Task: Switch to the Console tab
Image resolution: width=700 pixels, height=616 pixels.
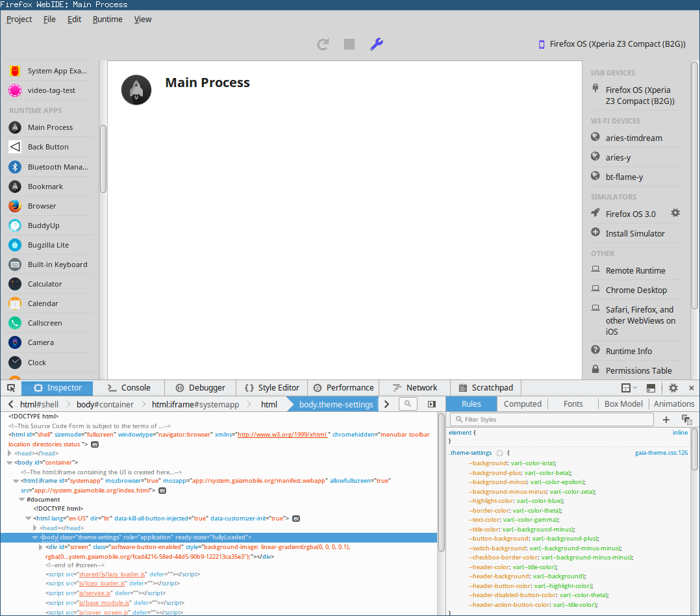Action: [129, 388]
